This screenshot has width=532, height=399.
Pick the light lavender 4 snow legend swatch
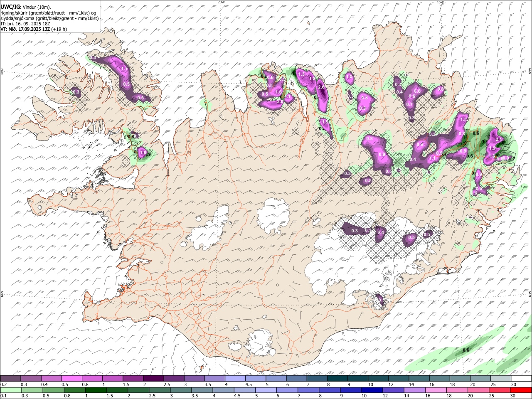235,379
